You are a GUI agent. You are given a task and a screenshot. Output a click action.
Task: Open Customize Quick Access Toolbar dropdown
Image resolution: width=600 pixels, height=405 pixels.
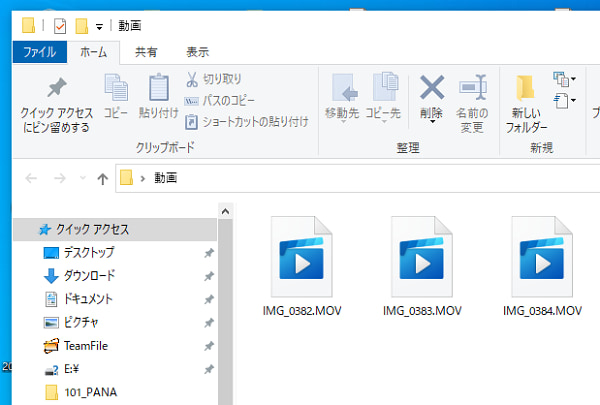point(99,27)
